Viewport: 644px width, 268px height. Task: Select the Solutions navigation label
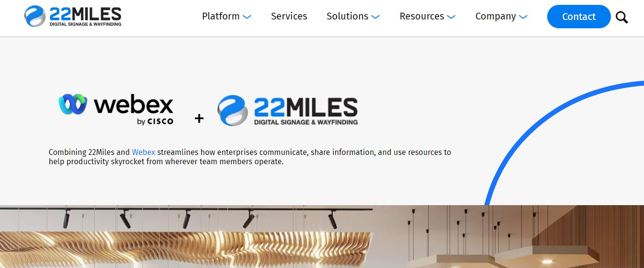[x=347, y=16]
